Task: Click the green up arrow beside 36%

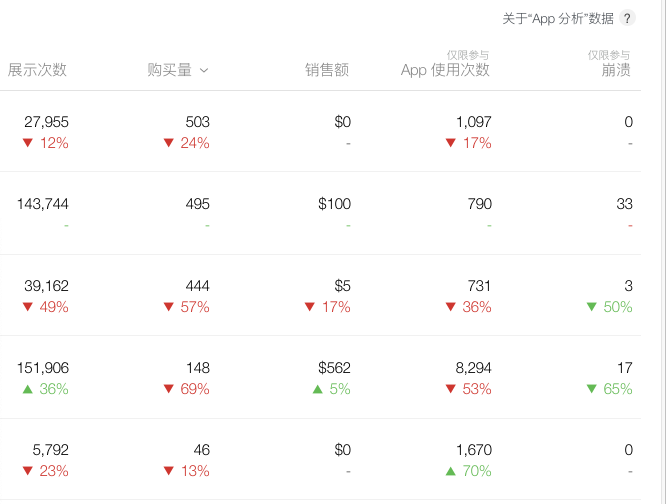Action: [x=27, y=389]
